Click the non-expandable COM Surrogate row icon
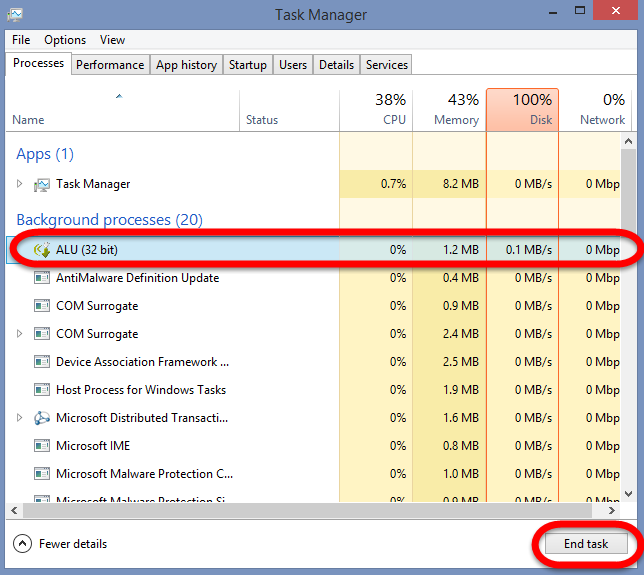 [x=42, y=306]
